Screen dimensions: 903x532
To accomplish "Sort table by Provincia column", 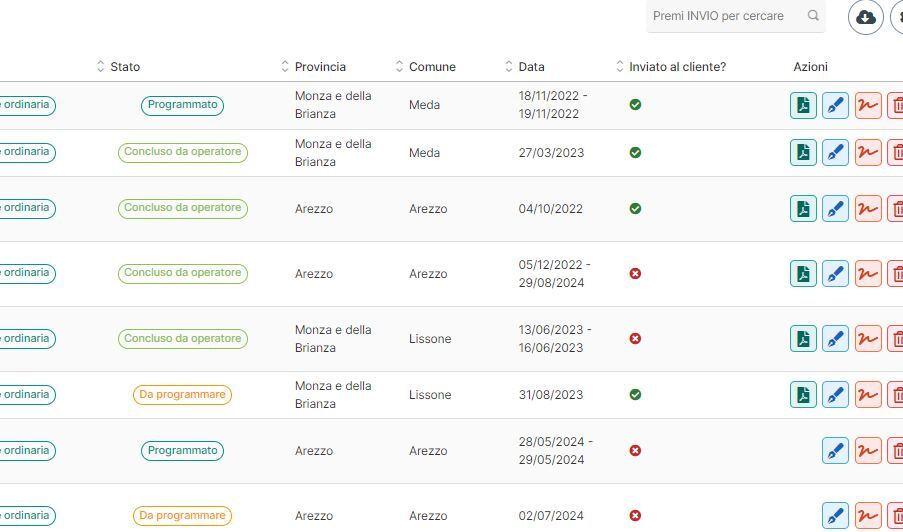I will tap(320, 67).
